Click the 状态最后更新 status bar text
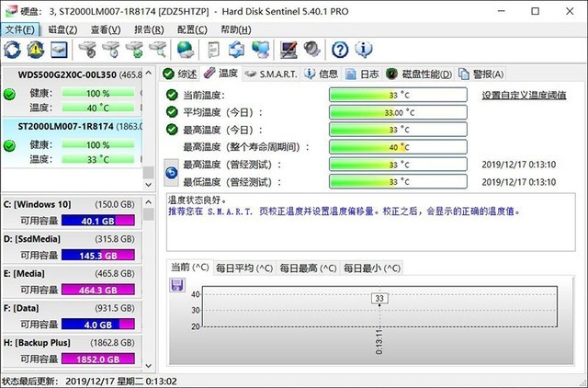Viewport: 588px width, 388px height. (89, 382)
